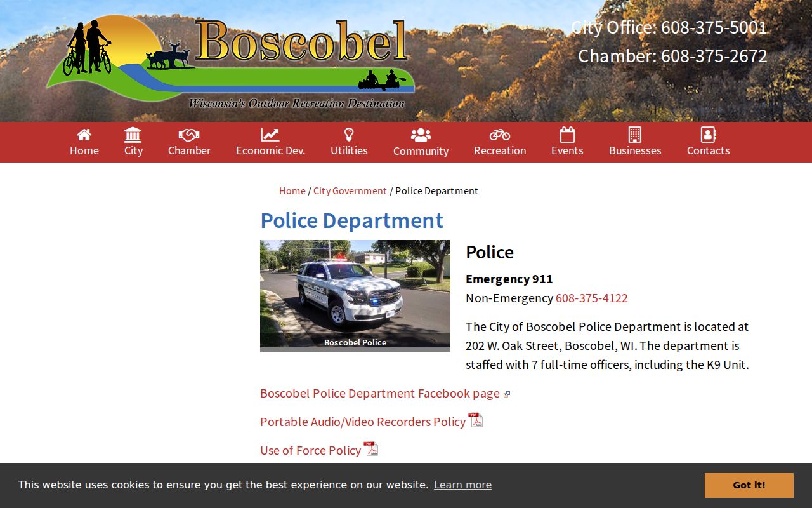
Task: Click PDF icon beside Use of Force Policy
Action: tap(371, 449)
